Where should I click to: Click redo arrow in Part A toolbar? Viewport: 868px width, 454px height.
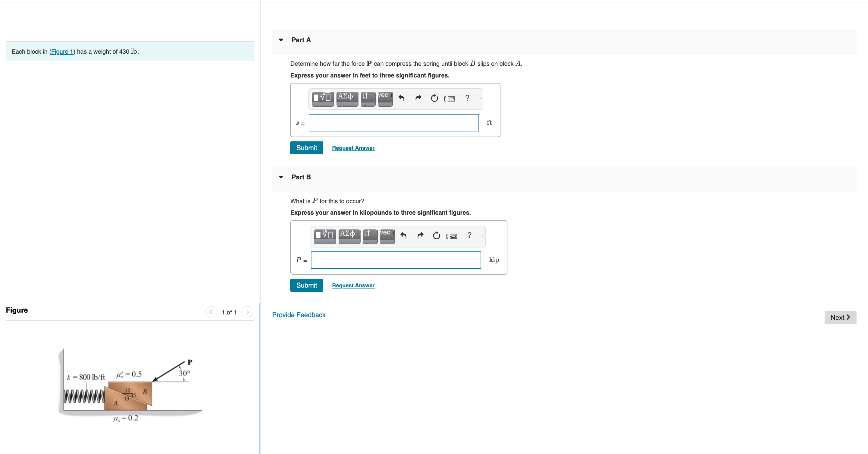(x=418, y=98)
